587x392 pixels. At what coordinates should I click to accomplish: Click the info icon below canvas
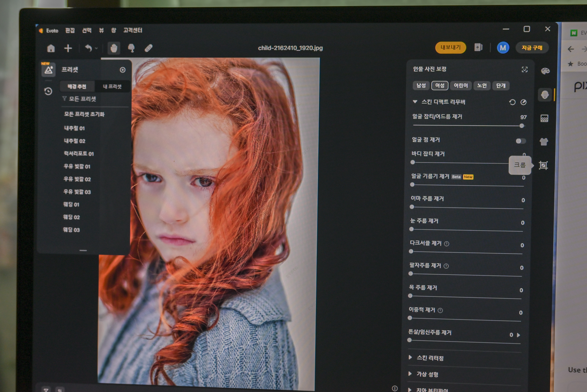click(395, 388)
